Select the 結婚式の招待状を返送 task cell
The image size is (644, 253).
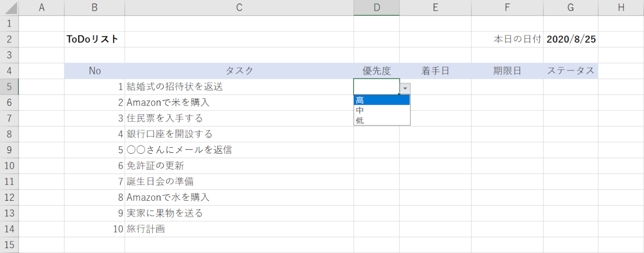click(x=239, y=87)
